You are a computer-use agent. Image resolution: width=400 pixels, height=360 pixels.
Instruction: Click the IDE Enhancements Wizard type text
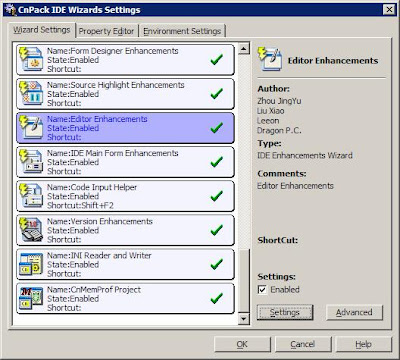[x=305, y=155]
